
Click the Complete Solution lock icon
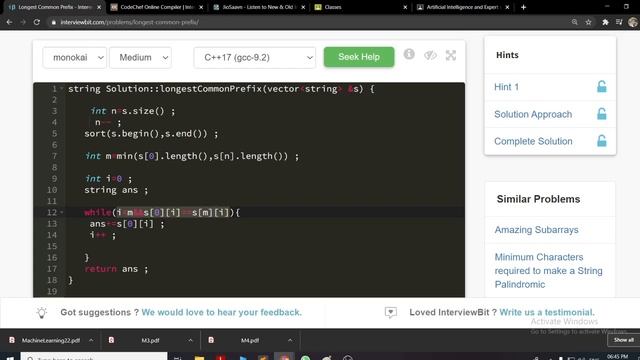click(602, 141)
